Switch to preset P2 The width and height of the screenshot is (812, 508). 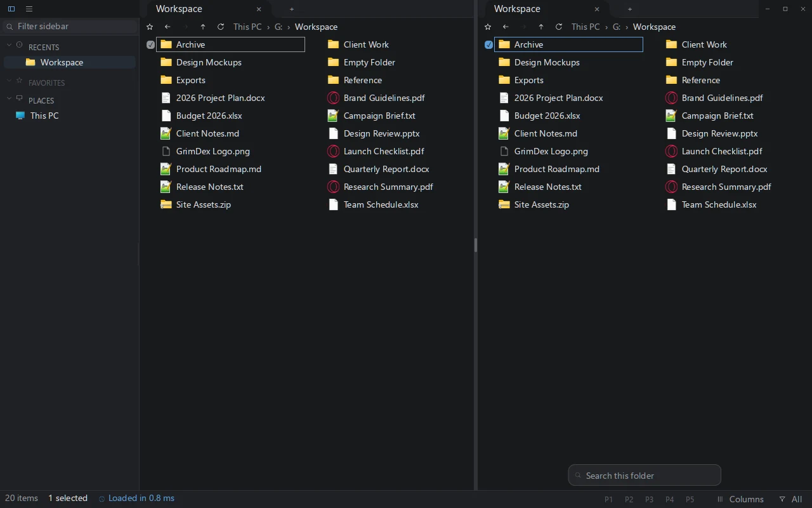click(629, 500)
